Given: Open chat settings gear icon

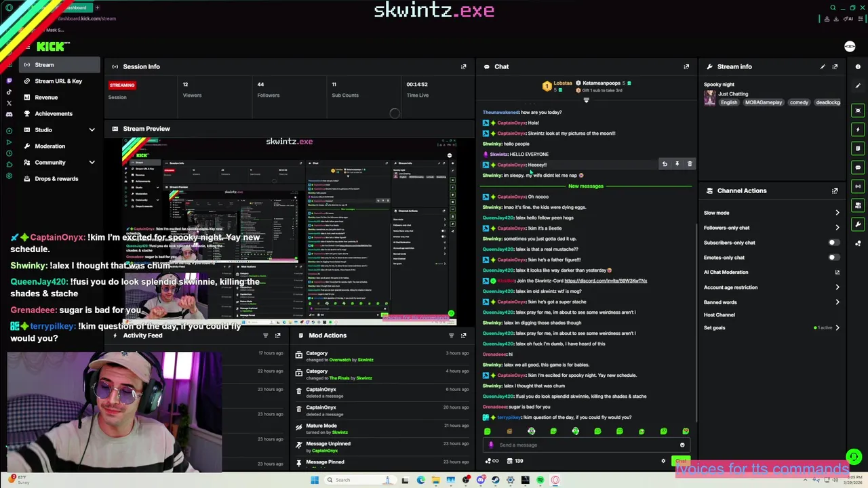Looking at the screenshot, I should pyautogui.click(x=663, y=461).
